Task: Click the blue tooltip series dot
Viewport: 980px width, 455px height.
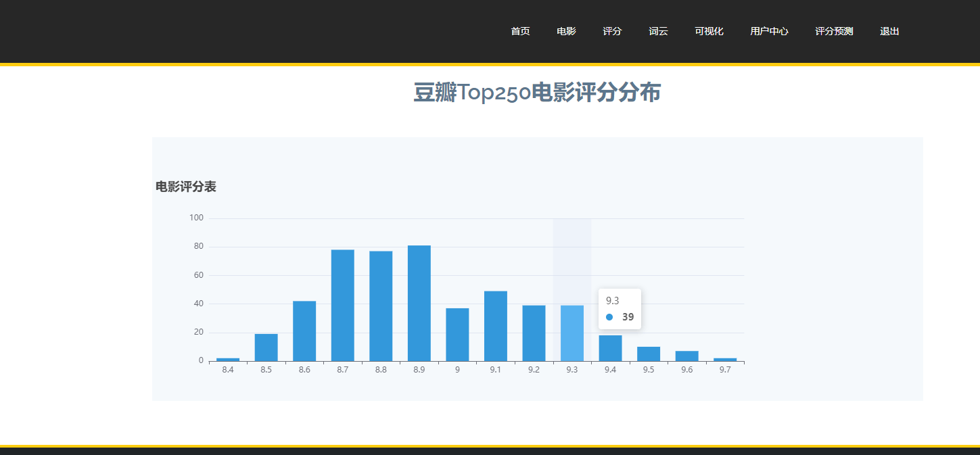Action: [609, 317]
